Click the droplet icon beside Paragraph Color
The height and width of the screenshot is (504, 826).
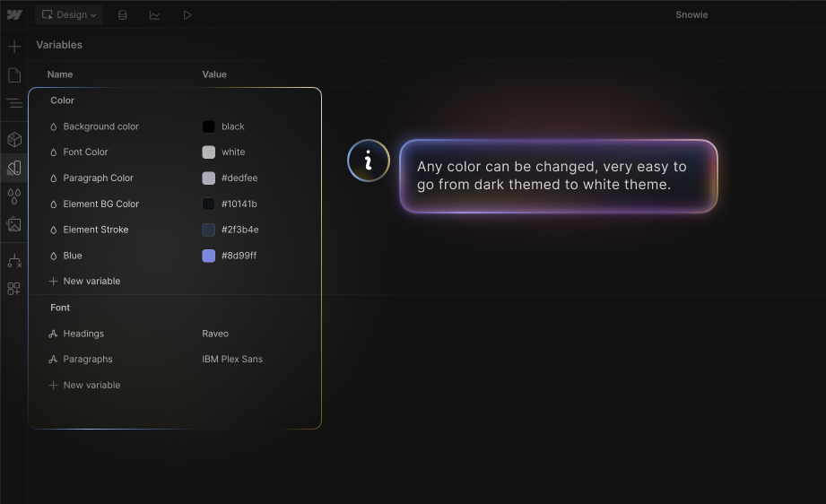pyautogui.click(x=53, y=178)
